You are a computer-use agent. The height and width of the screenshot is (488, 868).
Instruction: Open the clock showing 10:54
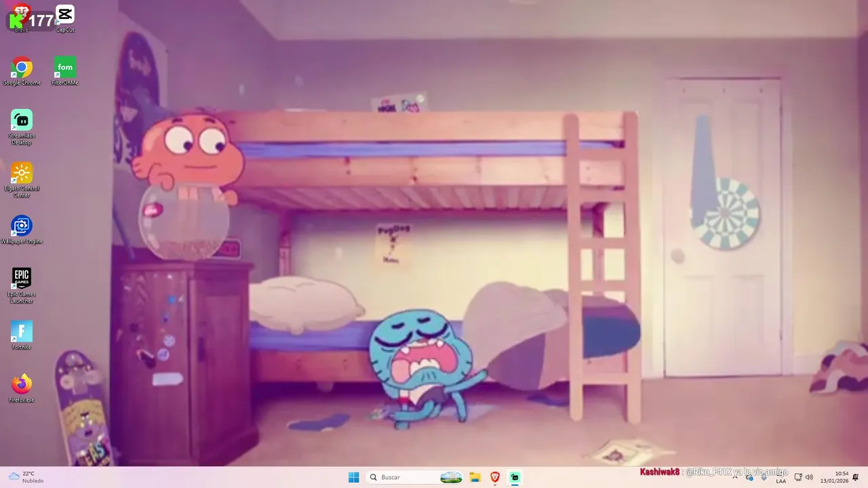(835, 477)
